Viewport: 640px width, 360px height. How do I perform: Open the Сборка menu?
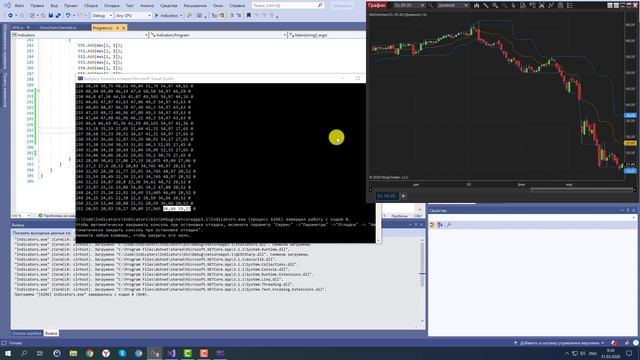pos(91,6)
